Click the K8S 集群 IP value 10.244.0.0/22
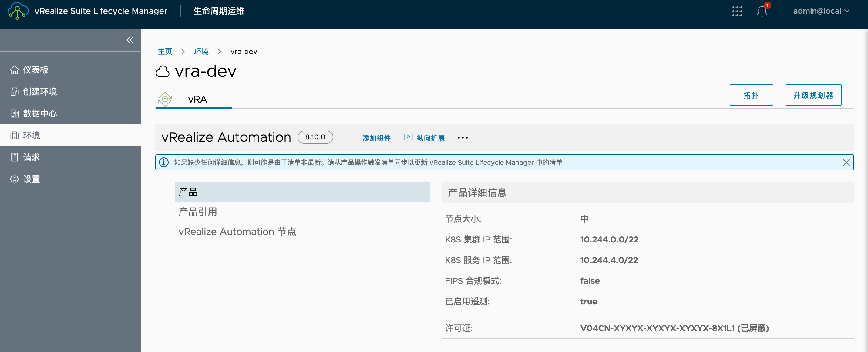The width and height of the screenshot is (868, 352). (609, 240)
